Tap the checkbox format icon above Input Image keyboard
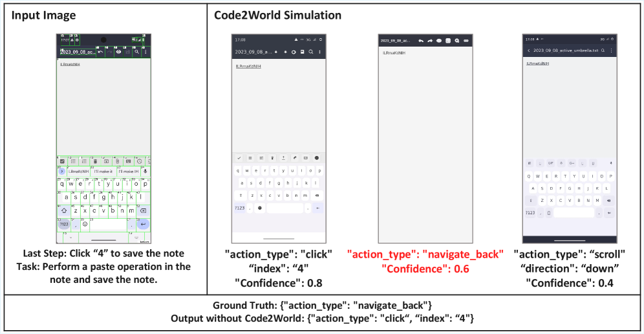This screenshot has width=644, height=334. 63,161
